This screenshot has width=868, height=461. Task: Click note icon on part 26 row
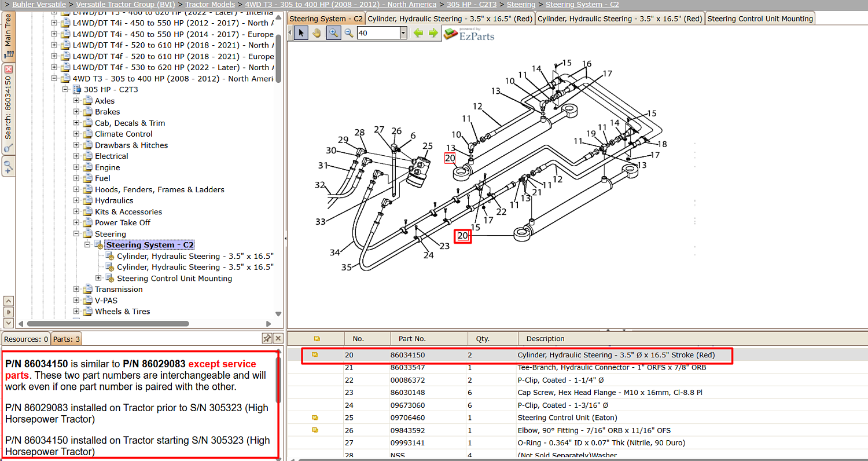coord(315,430)
